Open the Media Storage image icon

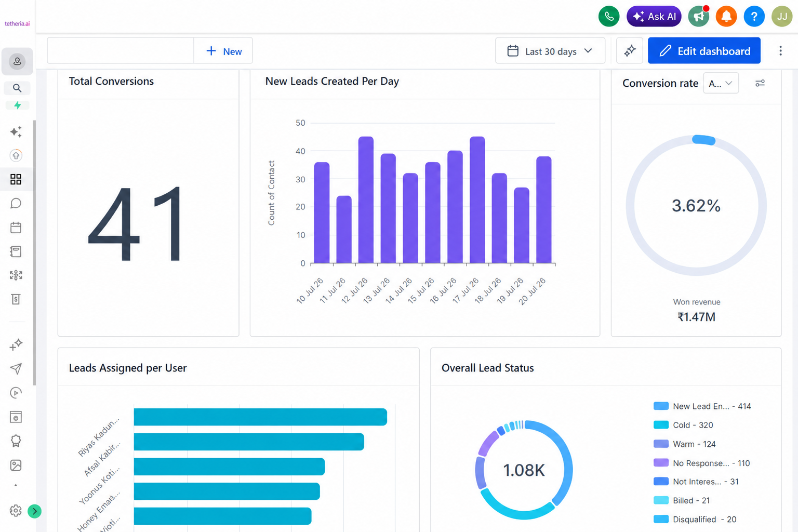16,465
